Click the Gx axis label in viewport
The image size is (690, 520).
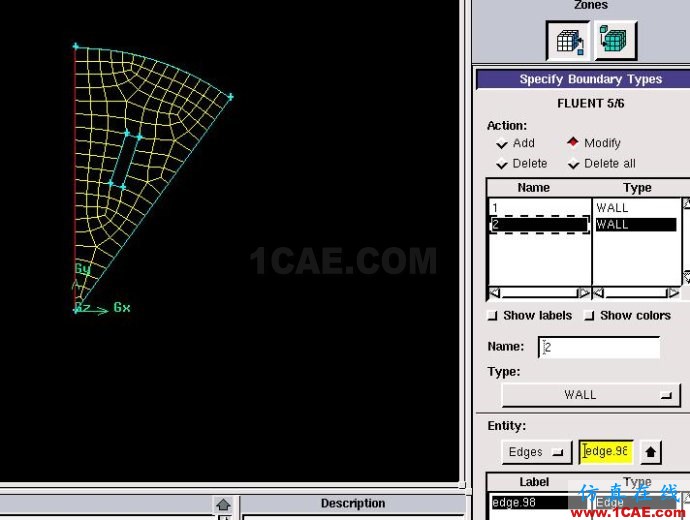tap(122, 307)
